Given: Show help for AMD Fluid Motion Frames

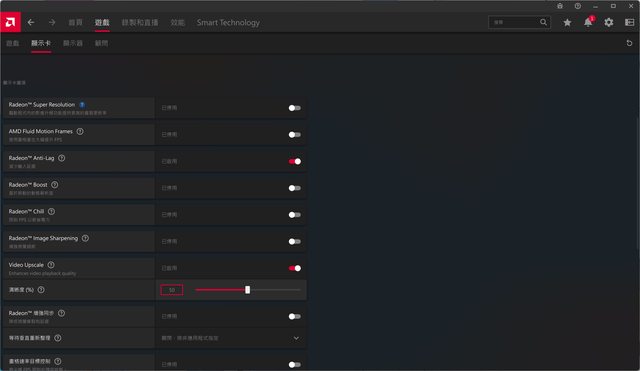Looking at the screenshot, I should 80,131.
